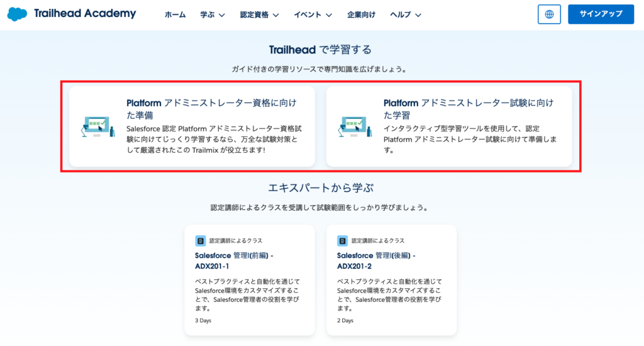644x346 pixels.
Task: Click the ガイド付きの学習リソース subtitle text
Action: point(320,69)
